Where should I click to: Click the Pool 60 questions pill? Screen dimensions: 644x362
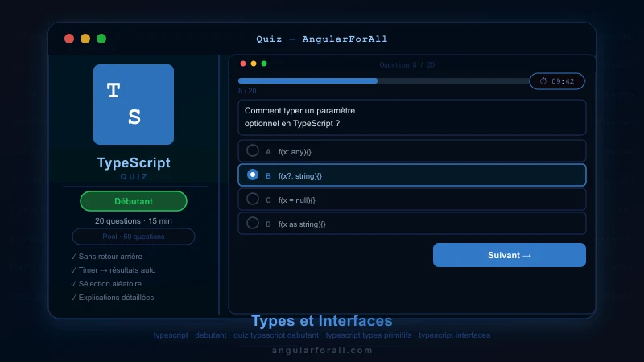(x=134, y=237)
